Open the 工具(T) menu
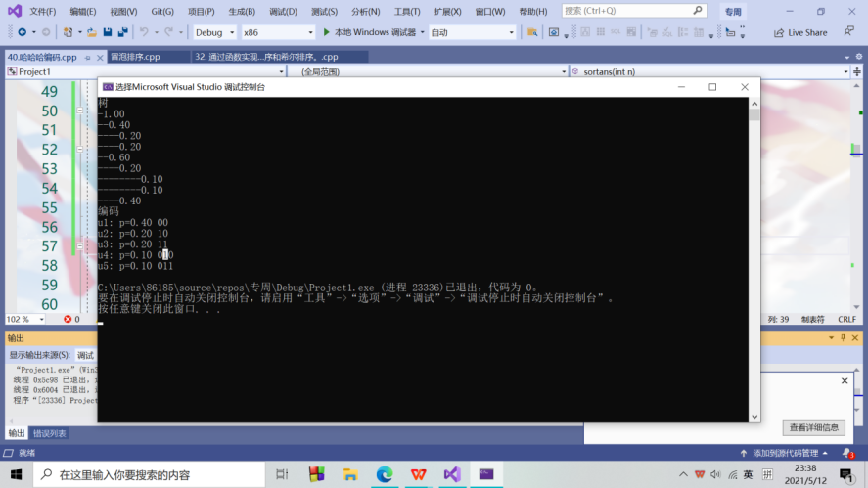Image resolution: width=868 pixels, height=488 pixels. click(x=407, y=11)
